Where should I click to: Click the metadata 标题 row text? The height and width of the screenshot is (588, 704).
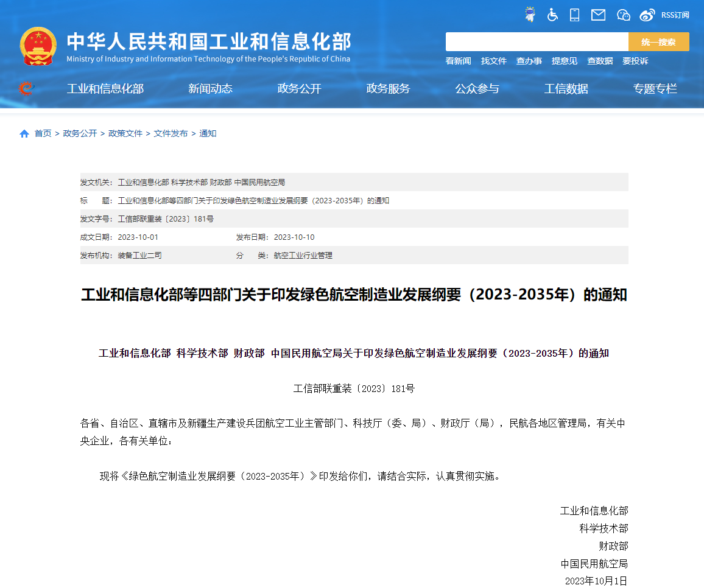coord(253,201)
